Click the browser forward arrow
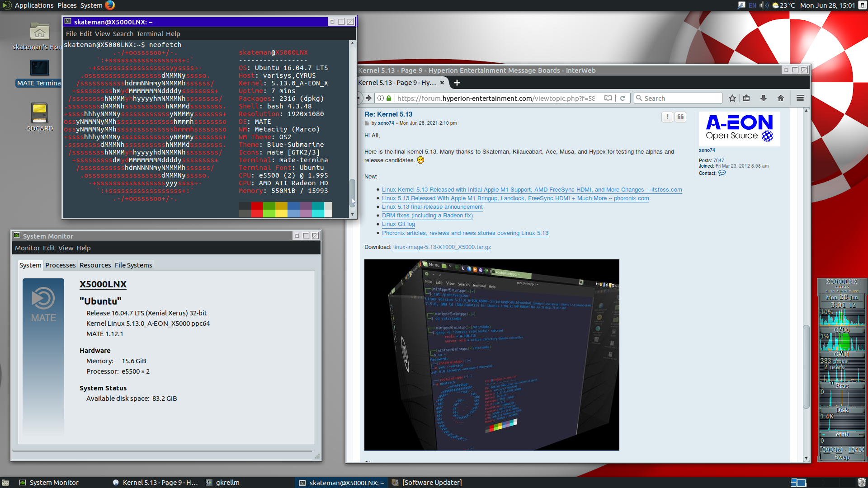The height and width of the screenshot is (488, 868). (369, 99)
